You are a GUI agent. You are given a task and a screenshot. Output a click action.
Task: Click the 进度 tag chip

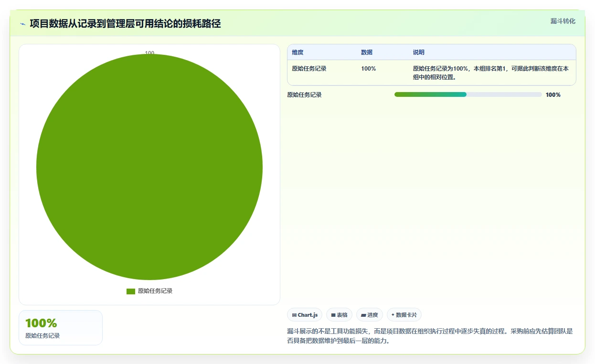370,315
